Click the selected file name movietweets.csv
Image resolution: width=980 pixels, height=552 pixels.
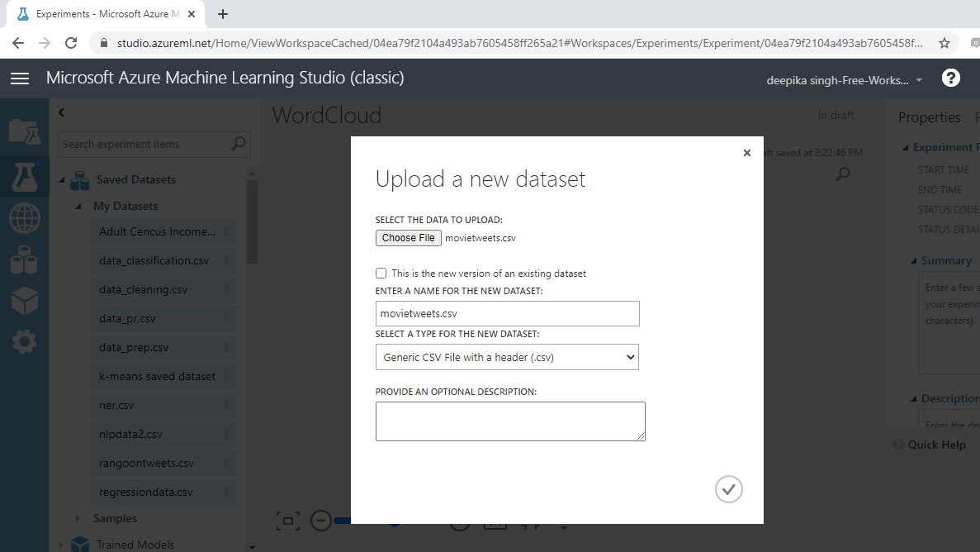(480, 238)
